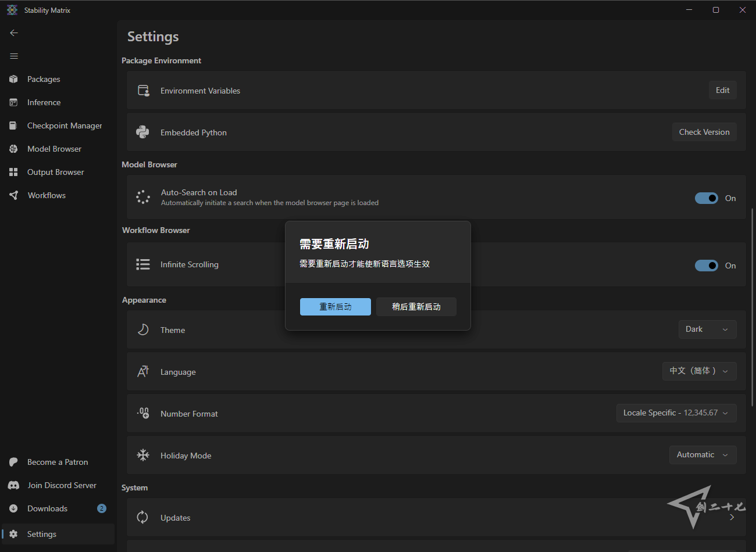Click the Settings page title
756x552 pixels.
click(153, 37)
